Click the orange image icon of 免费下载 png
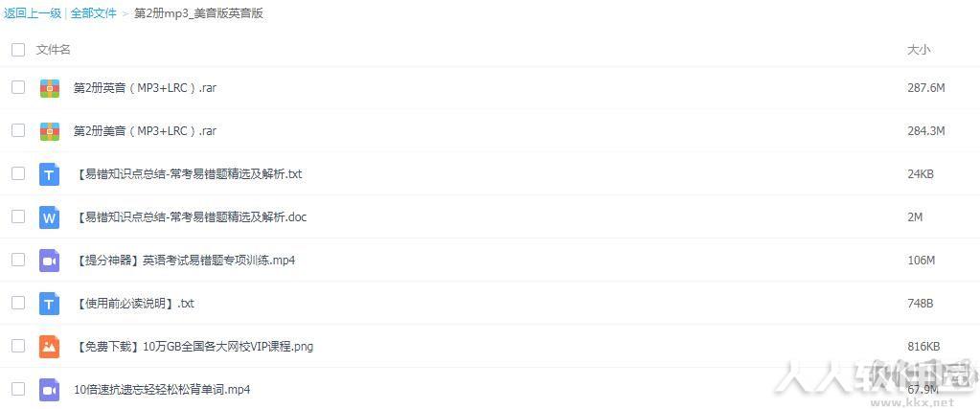The width and height of the screenshot is (980, 409). (50, 347)
